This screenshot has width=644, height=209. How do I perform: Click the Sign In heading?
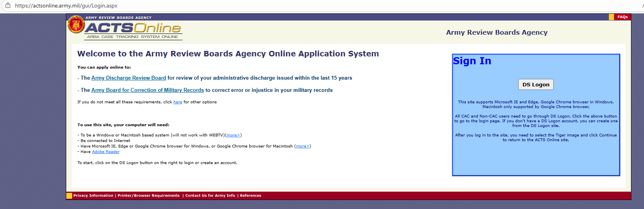point(472,61)
